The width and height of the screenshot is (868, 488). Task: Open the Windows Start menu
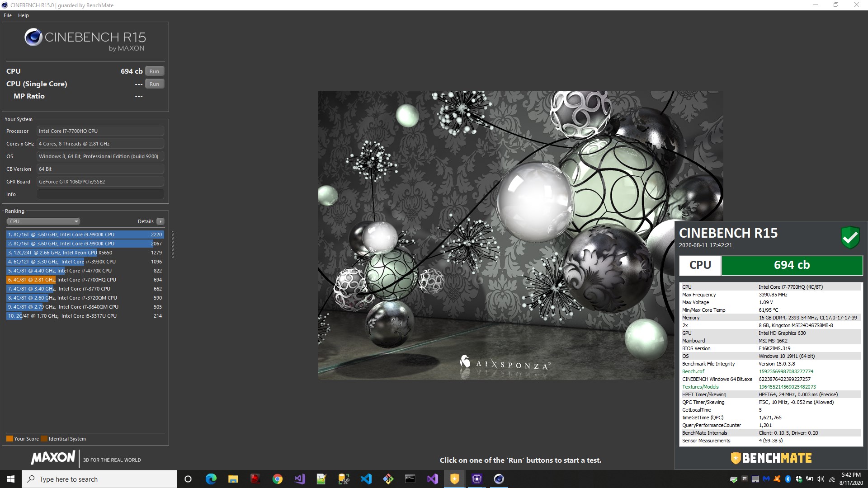click(x=11, y=479)
